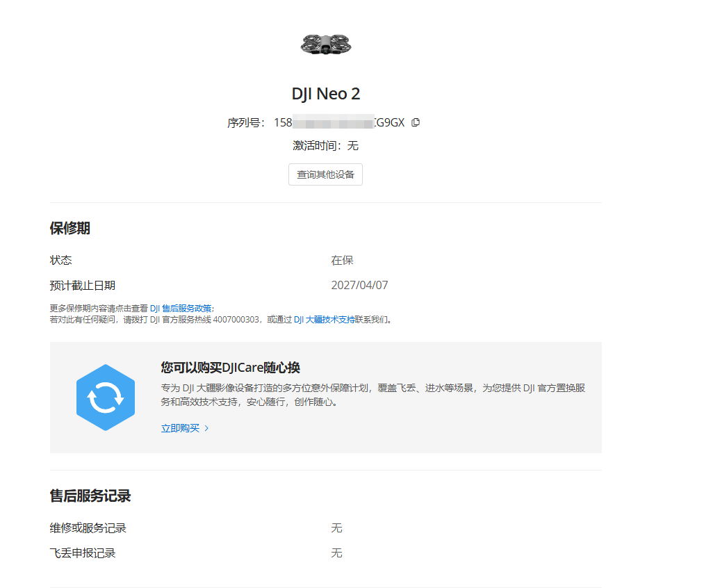The image size is (704, 588).
Task: Click the 无 value for 维修或服务记录
Action: (x=337, y=528)
